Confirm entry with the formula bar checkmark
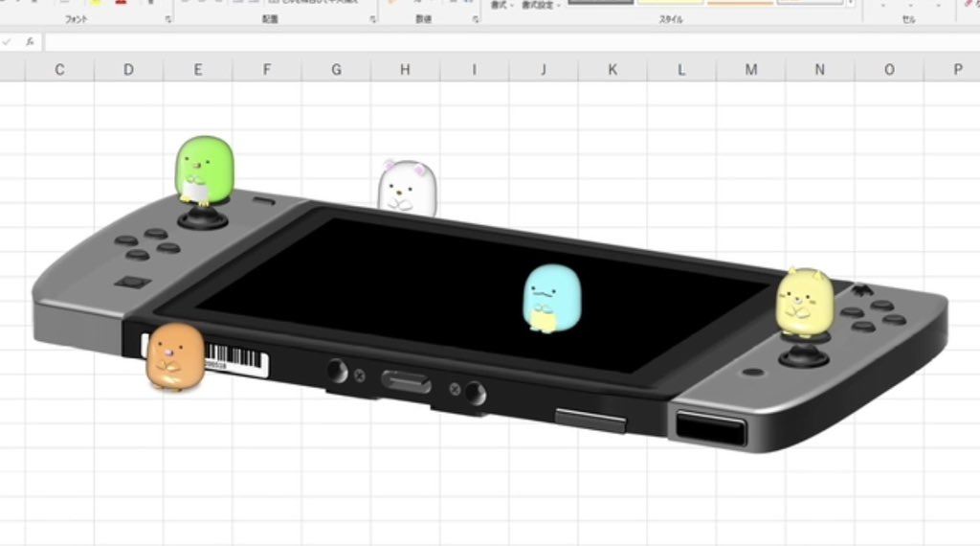 click(x=7, y=42)
